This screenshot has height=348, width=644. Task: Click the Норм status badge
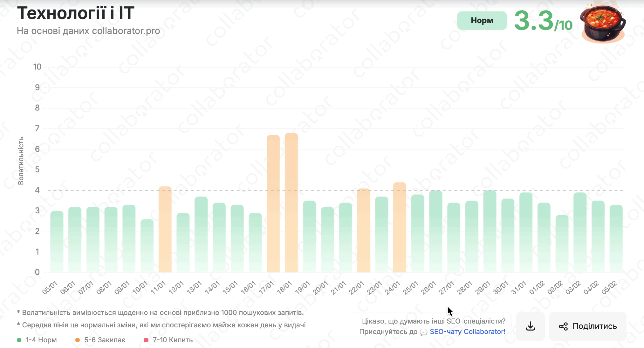pos(482,21)
